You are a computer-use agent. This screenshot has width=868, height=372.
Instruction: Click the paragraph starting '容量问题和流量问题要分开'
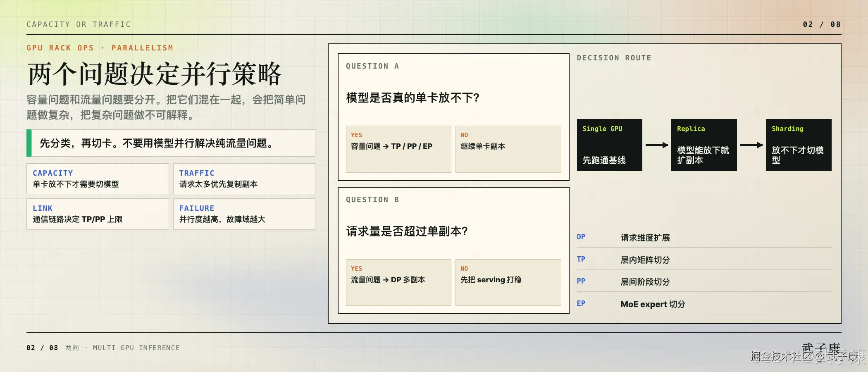tap(166, 107)
